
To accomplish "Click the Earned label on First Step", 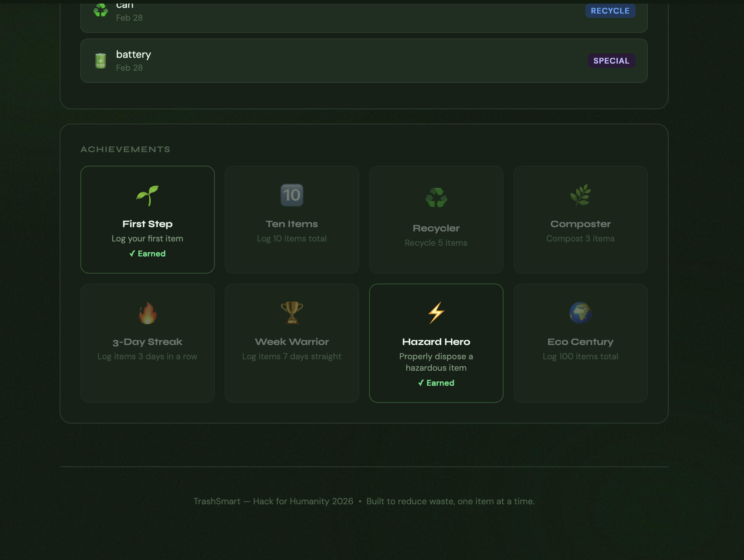I will click(x=147, y=254).
